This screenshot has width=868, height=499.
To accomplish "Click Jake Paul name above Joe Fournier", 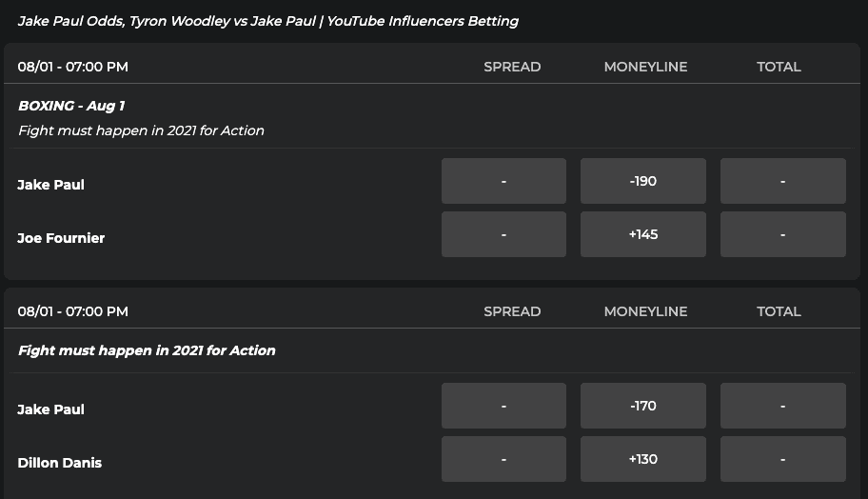I will click(x=51, y=185).
